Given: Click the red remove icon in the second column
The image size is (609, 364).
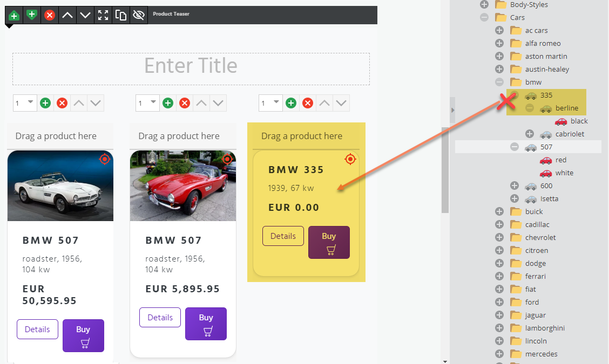Looking at the screenshot, I should coord(185,103).
